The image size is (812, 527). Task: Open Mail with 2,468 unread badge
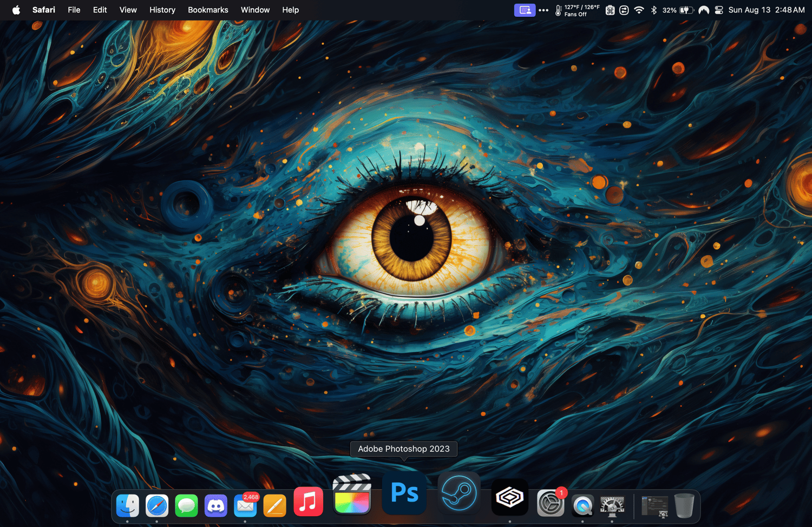245,505
